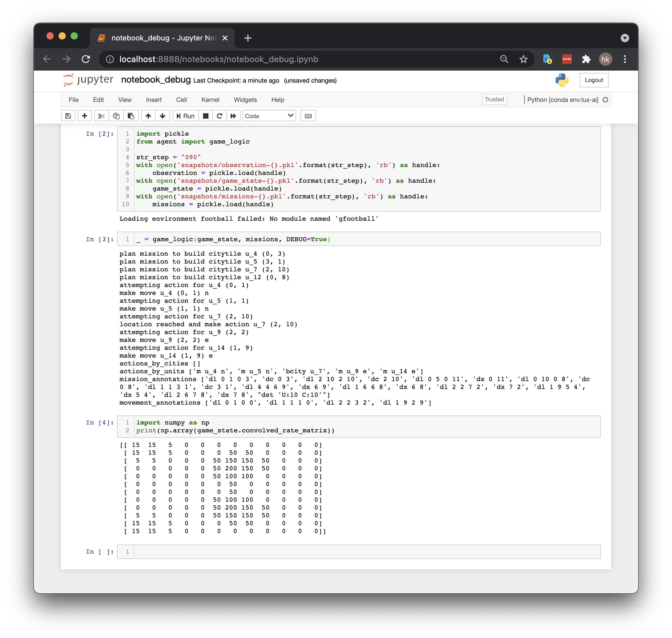Restart kernel and run all cells icon
The image size is (672, 638).
point(233,116)
